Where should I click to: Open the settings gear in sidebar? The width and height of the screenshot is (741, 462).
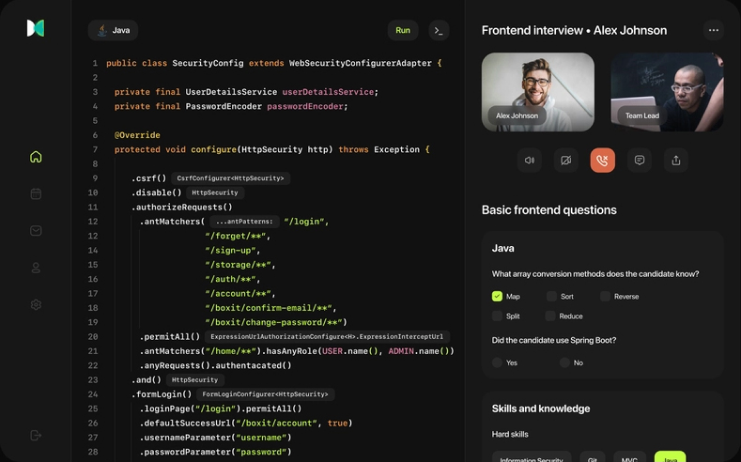(x=36, y=304)
